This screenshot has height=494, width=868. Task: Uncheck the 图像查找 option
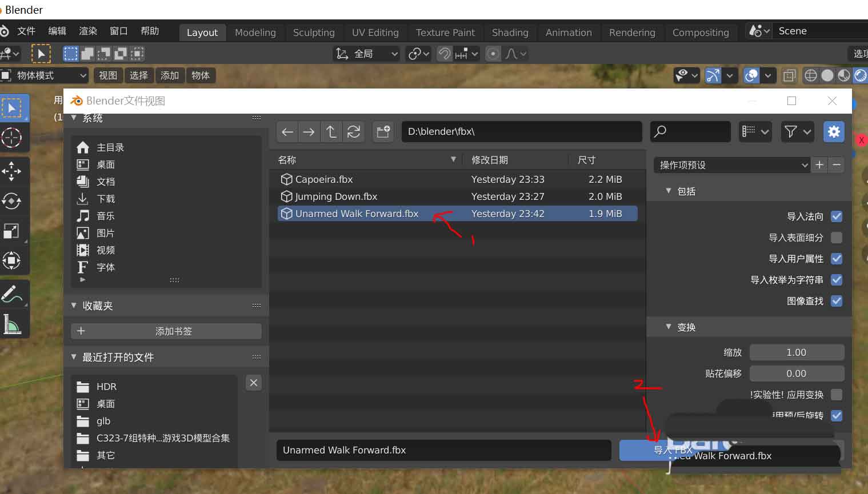837,301
